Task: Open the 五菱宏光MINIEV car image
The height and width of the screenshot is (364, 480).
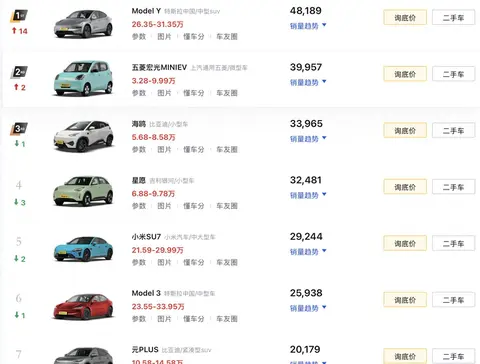Action: [83, 78]
